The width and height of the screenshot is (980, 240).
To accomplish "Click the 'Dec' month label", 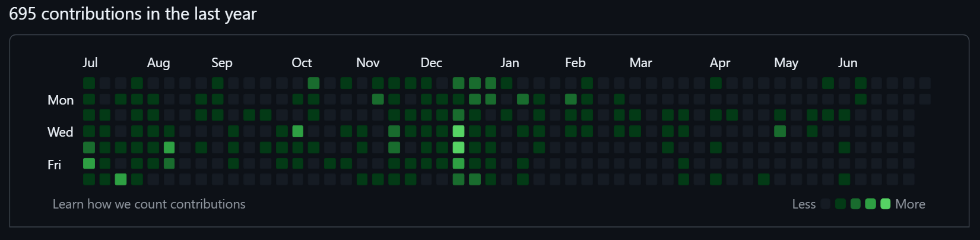I will [x=432, y=63].
